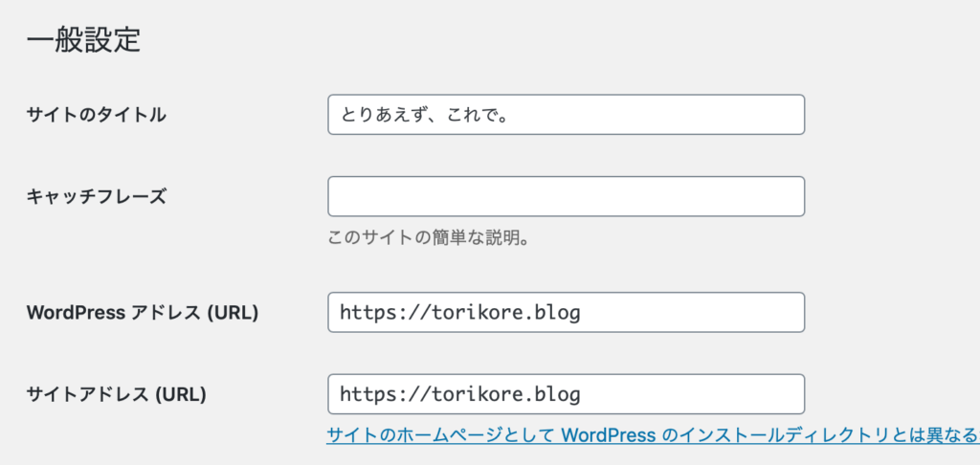
Task: Click the サイトのタイトル input field
Action: (565, 115)
